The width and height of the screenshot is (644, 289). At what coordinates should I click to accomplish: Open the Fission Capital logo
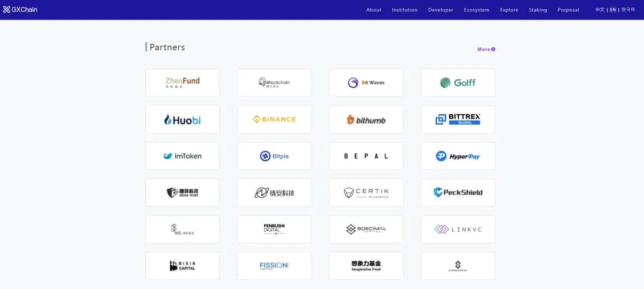[x=274, y=266]
